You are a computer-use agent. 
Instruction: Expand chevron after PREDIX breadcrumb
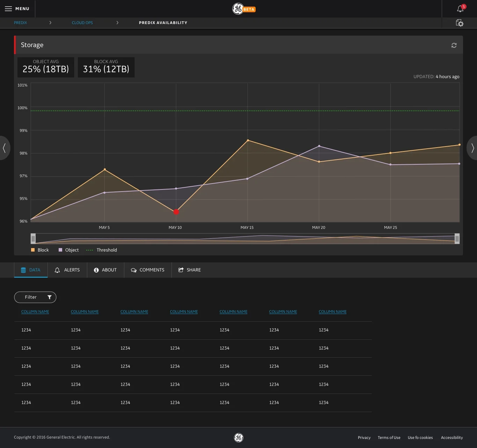pos(50,23)
